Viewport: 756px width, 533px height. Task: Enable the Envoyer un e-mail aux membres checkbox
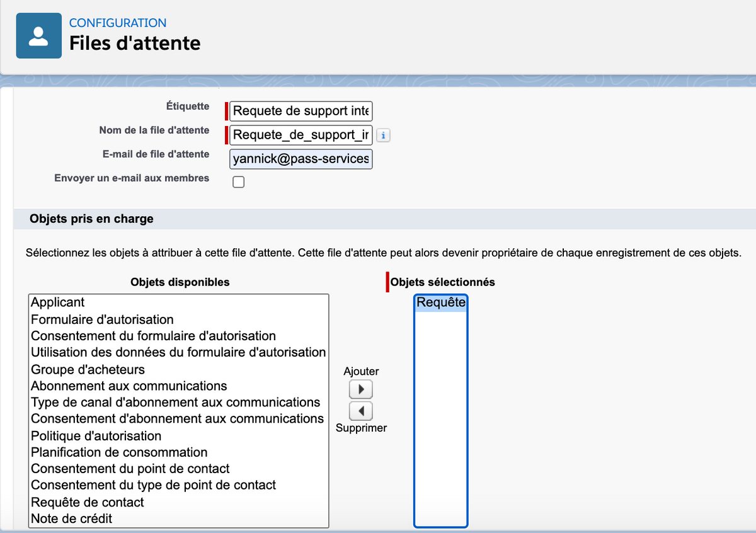(239, 182)
